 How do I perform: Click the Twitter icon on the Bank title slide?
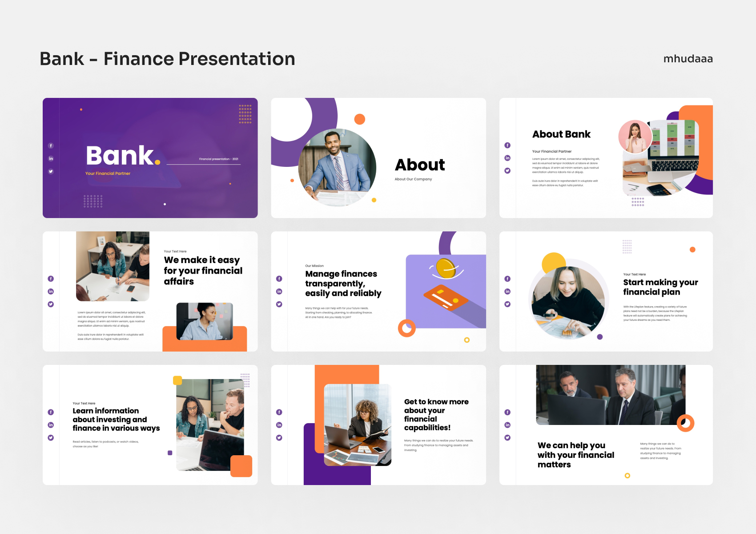point(51,170)
